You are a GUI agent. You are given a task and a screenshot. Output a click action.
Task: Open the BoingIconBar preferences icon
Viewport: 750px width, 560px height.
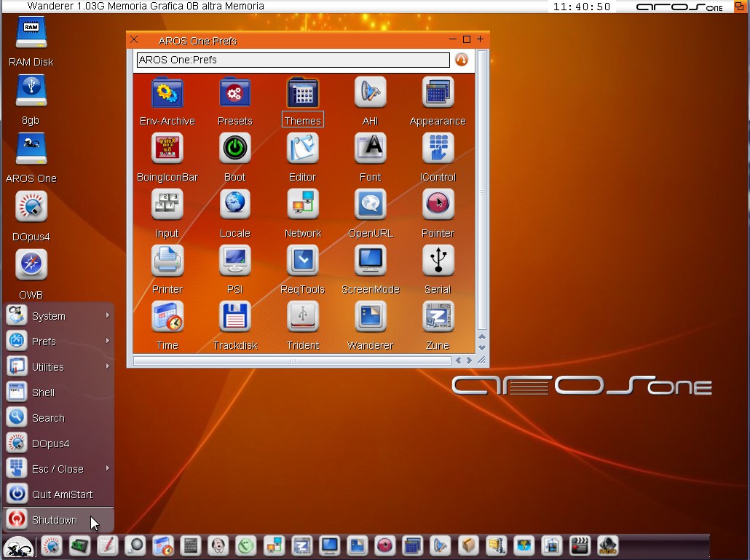167,149
